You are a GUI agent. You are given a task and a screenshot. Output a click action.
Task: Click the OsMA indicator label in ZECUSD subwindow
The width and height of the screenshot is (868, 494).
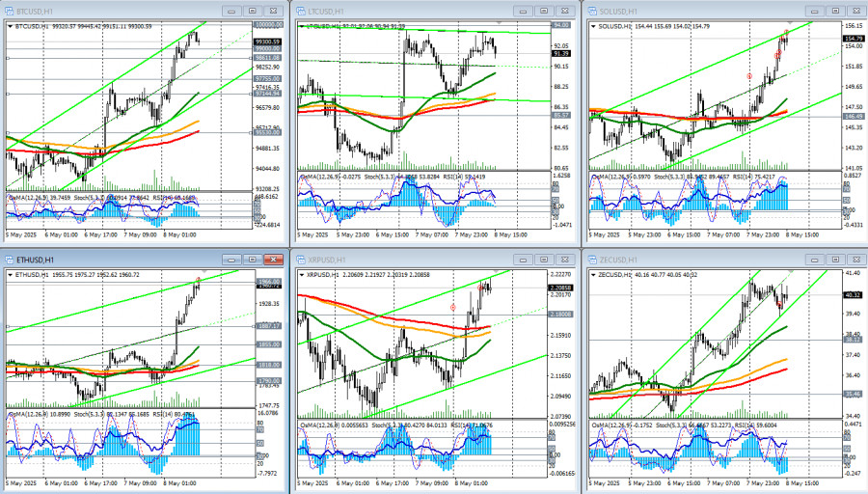[620, 425]
